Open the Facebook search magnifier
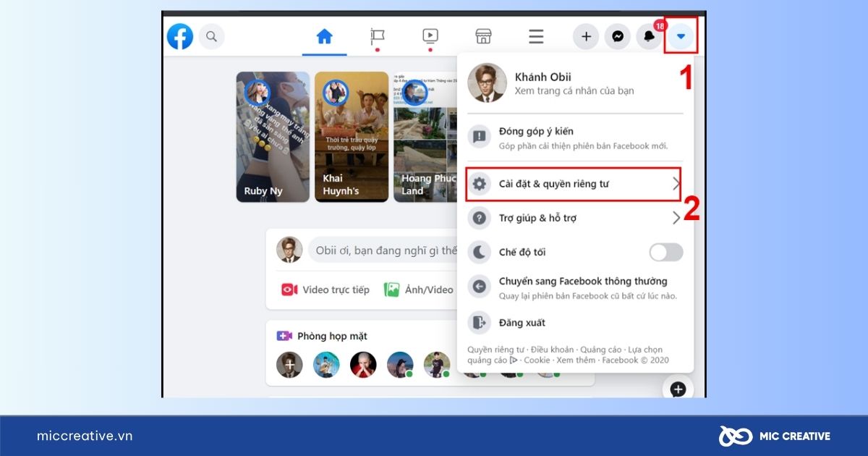The image size is (868, 456). (x=212, y=36)
